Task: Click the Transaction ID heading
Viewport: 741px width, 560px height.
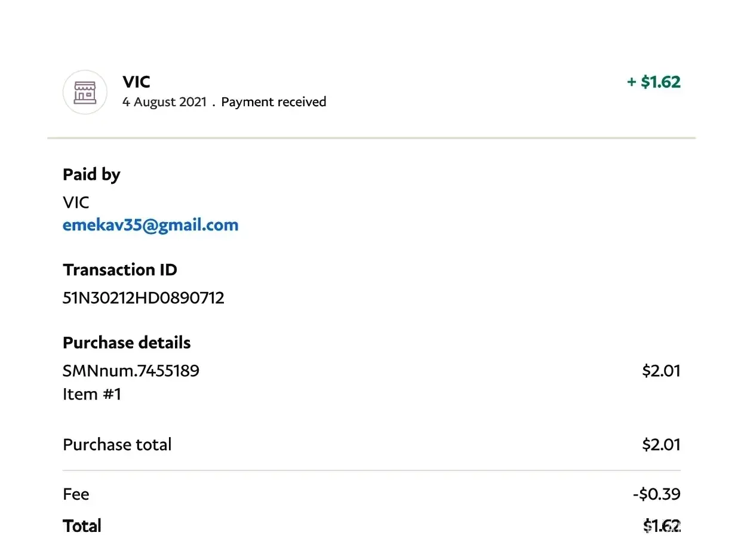Action: point(120,270)
